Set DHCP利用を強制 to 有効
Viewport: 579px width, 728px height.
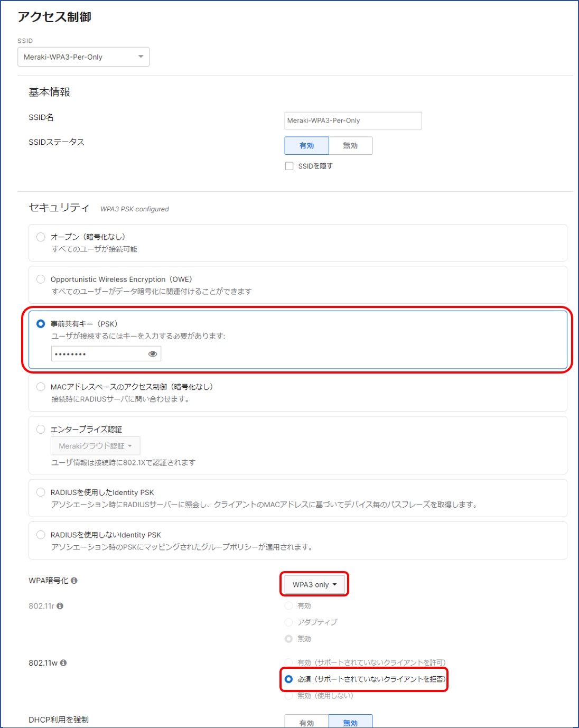click(306, 722)
